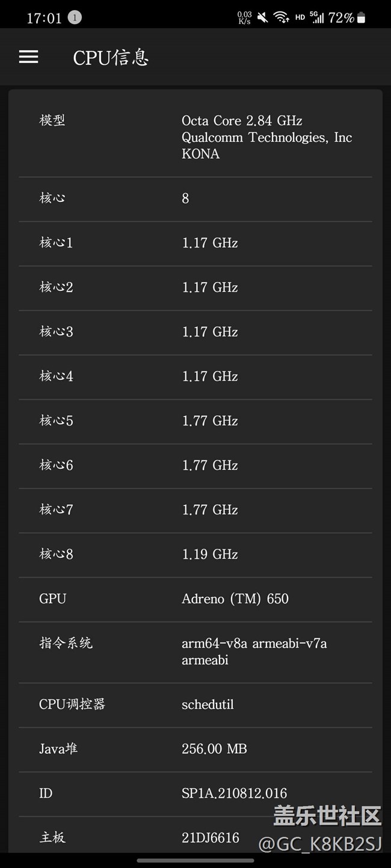391x868 pixels.
Task: Tap the network speed K/s indicator
Action: pos(244,17)
